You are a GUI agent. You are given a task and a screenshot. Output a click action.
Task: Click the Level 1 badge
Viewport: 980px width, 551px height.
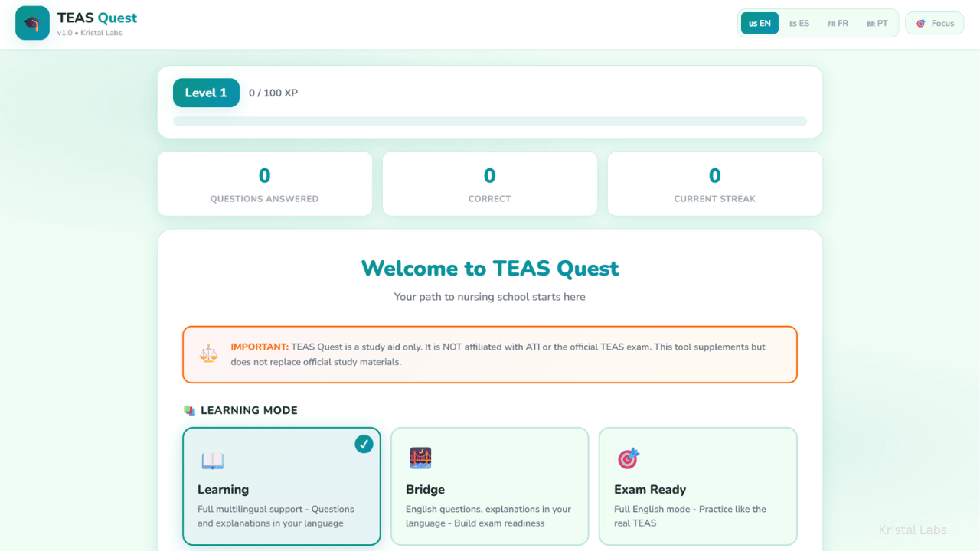tap(206, 93)
